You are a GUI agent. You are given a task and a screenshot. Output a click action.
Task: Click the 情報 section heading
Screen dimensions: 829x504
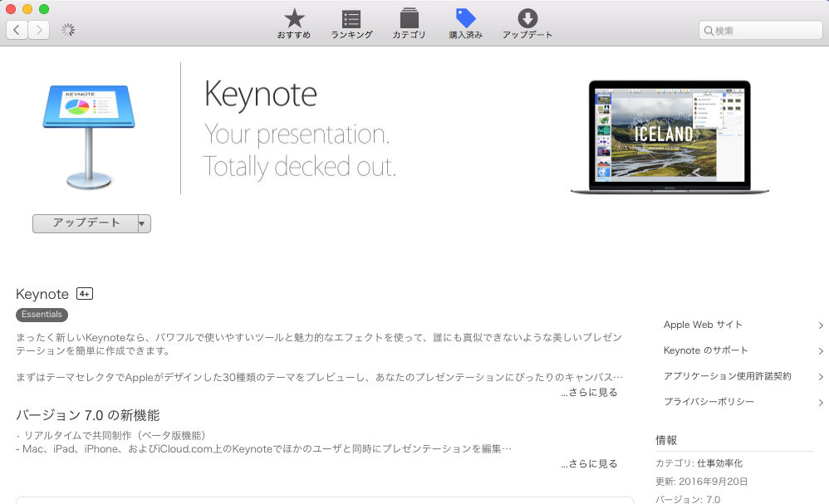point(666,440)
